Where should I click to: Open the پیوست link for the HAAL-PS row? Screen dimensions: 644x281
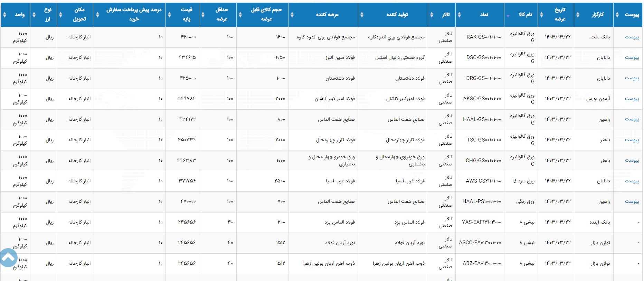click(x=632, y=201)
